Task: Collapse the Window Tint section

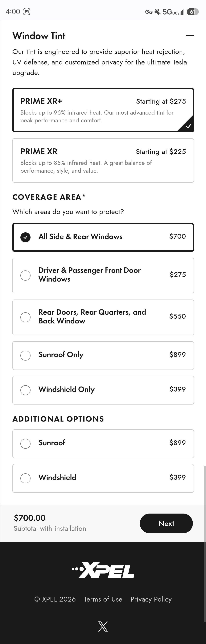Action: (x=190, y=36)
